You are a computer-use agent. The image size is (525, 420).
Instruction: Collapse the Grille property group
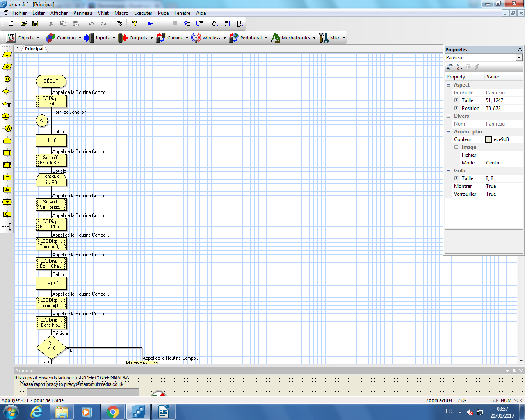click(x=449, y=171)
